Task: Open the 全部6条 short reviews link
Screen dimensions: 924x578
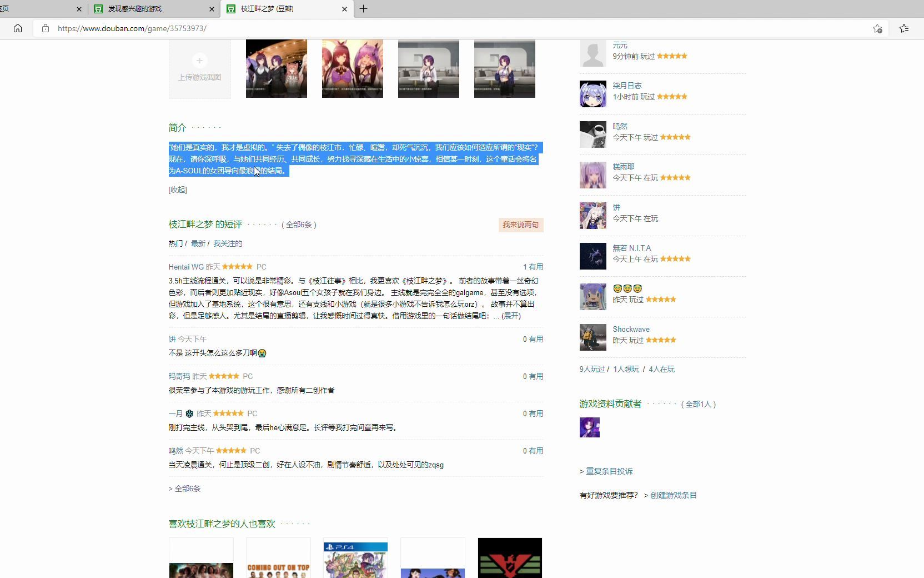Action: click(x=299, y=225)
